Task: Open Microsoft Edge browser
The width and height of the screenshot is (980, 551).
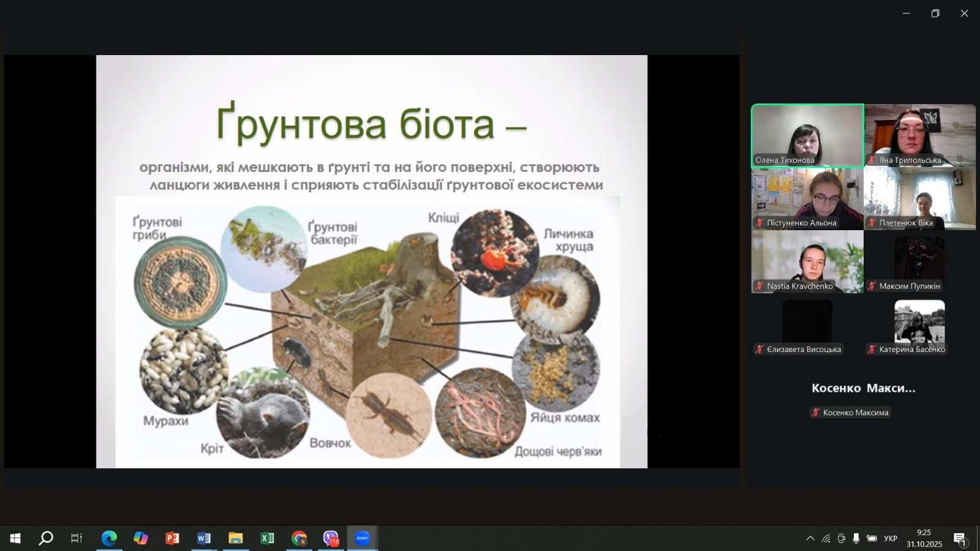Action: coord(109,538)
